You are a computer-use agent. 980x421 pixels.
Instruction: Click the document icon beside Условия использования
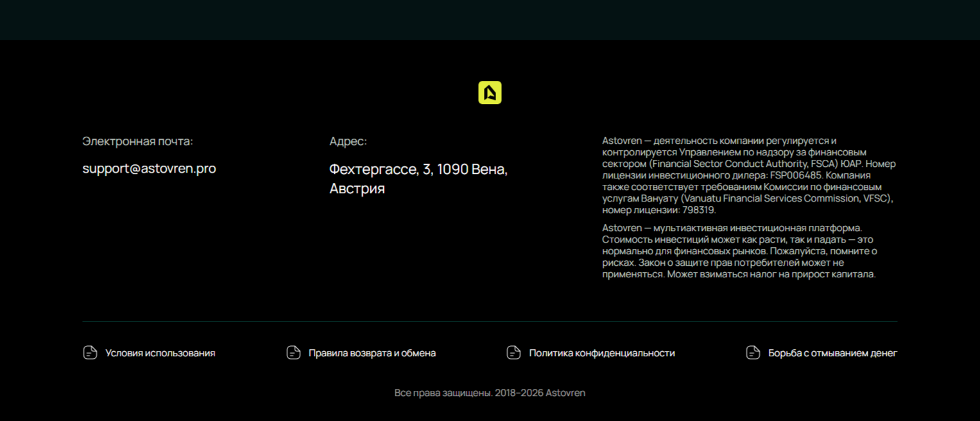coord(90,353)
